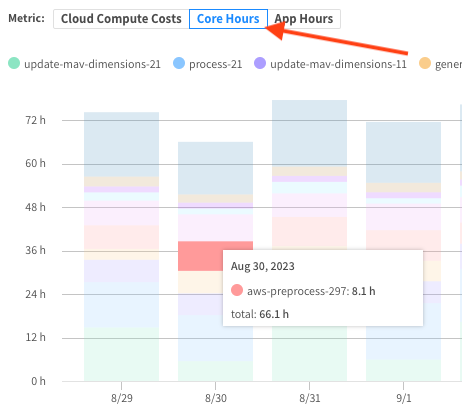The width and height of the screenshot is (462, 418).
Task: Select the Cloud Compute Costs metric
Action: (121, 19)
